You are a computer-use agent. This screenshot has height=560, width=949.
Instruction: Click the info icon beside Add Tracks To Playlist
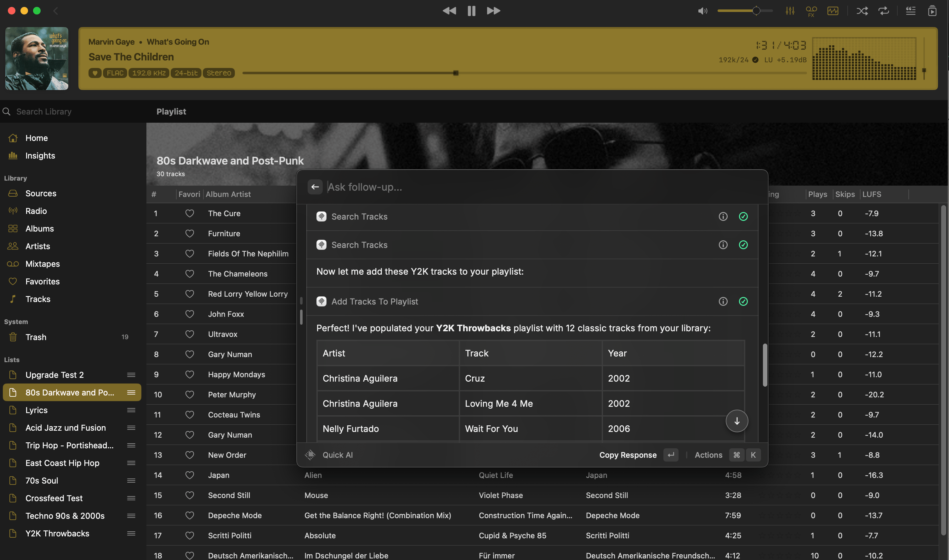[x=723, y=301]
